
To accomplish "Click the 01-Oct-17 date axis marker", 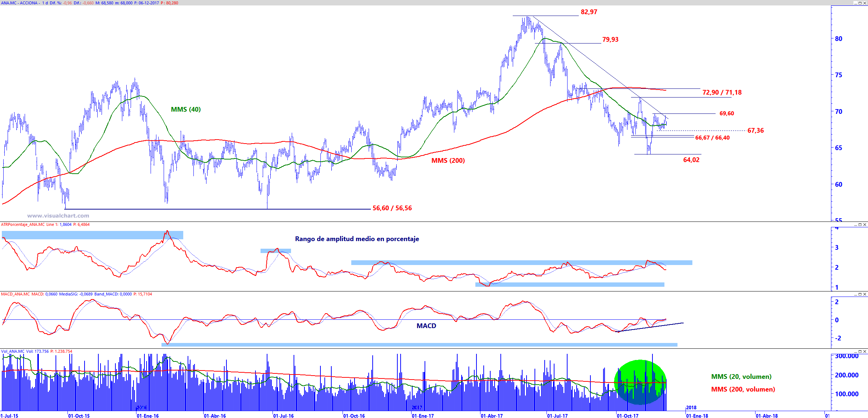I will (627, 415).
